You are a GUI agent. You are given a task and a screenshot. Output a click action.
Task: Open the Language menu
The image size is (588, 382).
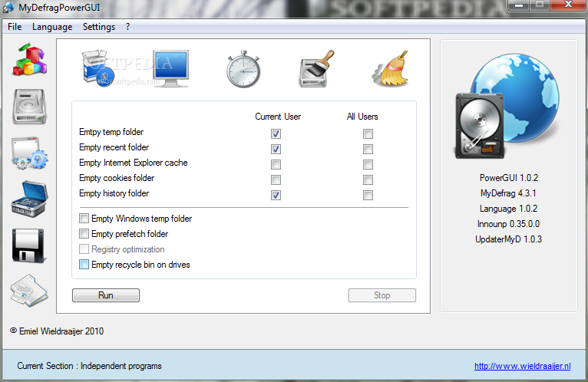[x=52, y=27]
